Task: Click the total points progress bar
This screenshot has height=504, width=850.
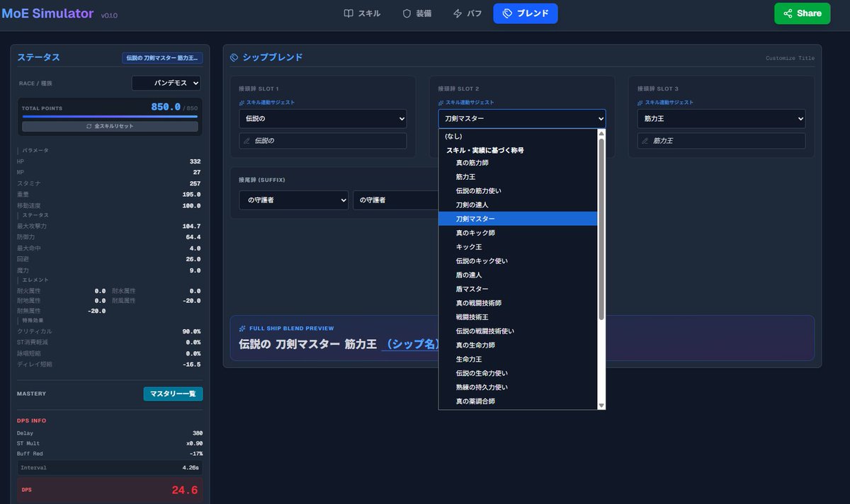Action: pyautogui.click(x=110, y=116)
